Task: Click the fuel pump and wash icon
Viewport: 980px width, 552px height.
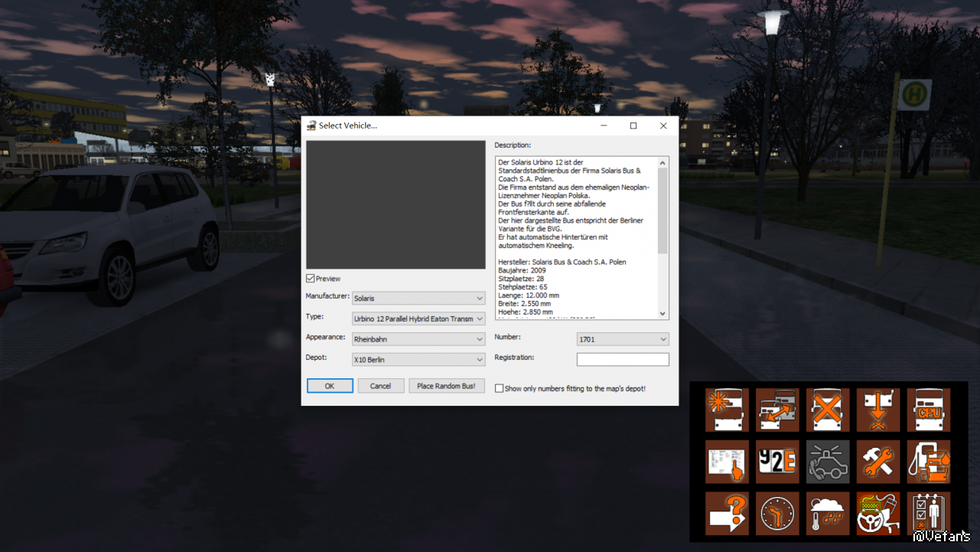Action: 929,462
